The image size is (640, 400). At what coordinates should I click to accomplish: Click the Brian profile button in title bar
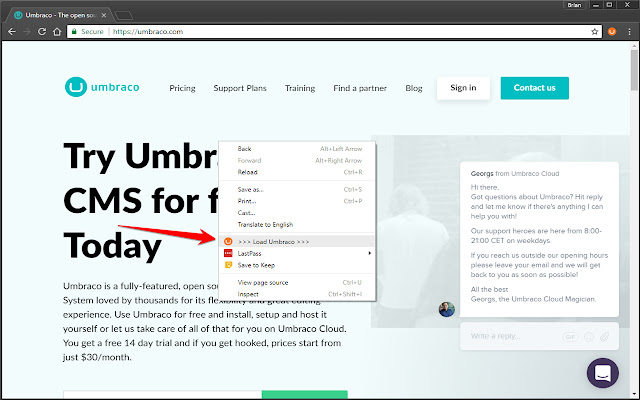pos(574,5)
